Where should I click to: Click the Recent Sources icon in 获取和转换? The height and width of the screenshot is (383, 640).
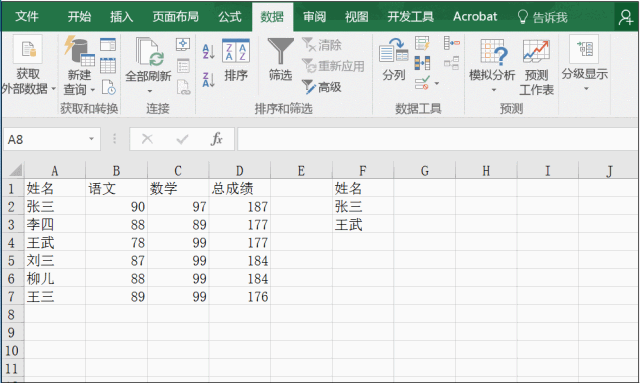109,87
